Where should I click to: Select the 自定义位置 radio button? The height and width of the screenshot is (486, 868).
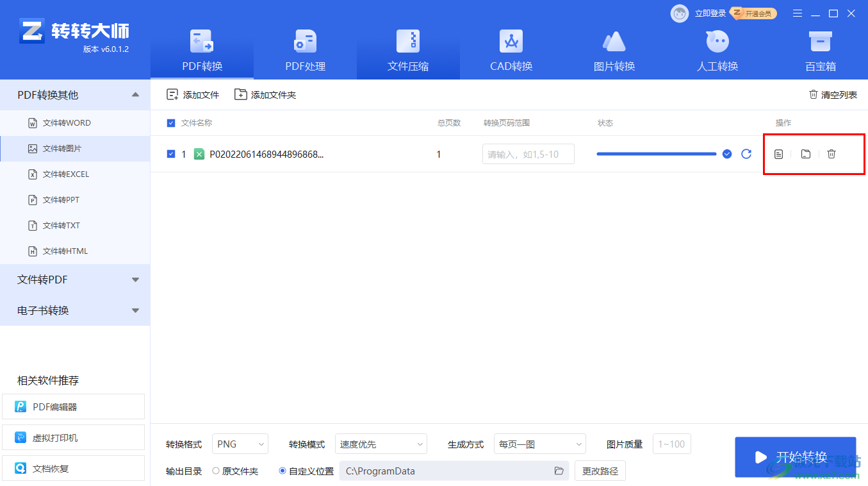[x=283, y=471]
